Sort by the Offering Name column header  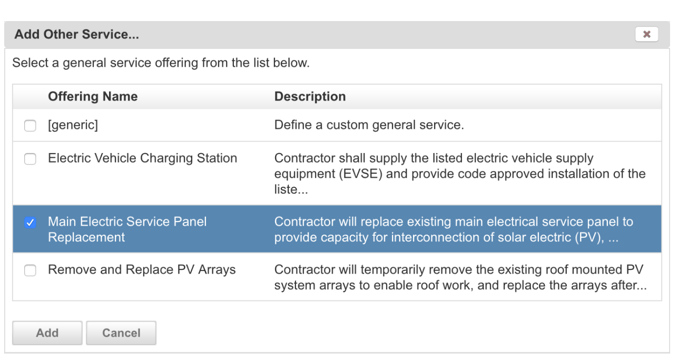tap(93, 97)
